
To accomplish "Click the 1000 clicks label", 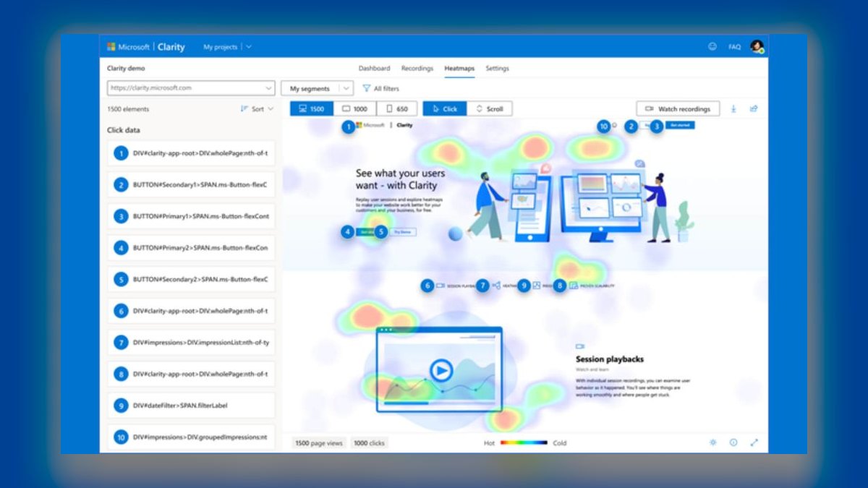I will coord(369,442).
